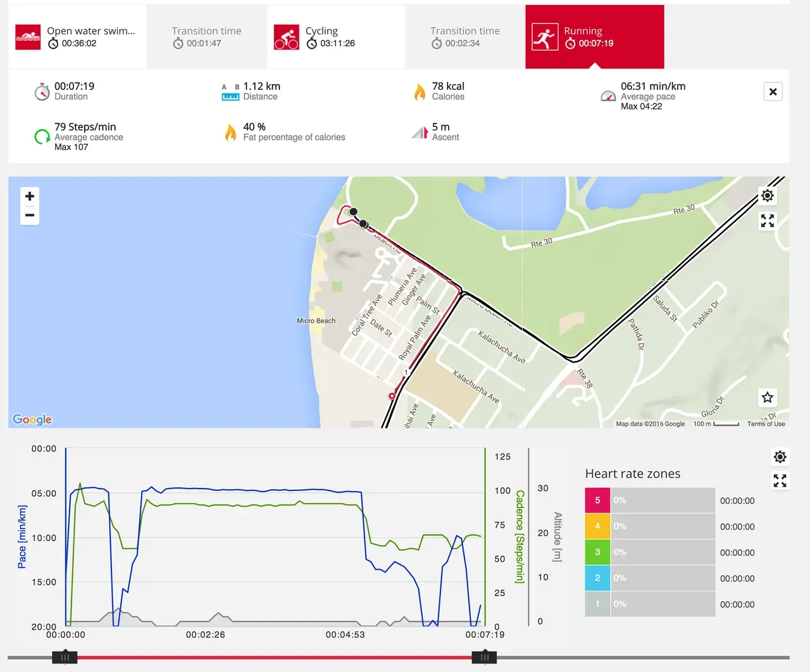This screenshot has height=672, width=810.
Task: Select the Open water swimming tab
Action: 77,37
